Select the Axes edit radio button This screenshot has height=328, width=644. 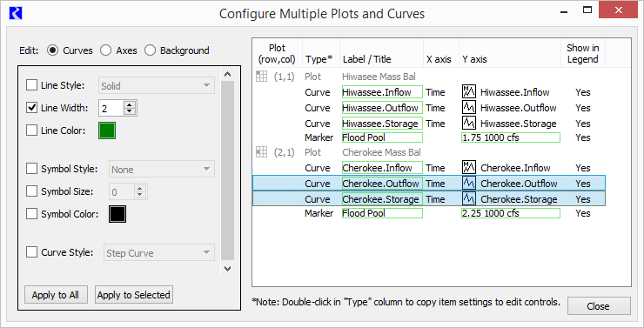(106, 50)
